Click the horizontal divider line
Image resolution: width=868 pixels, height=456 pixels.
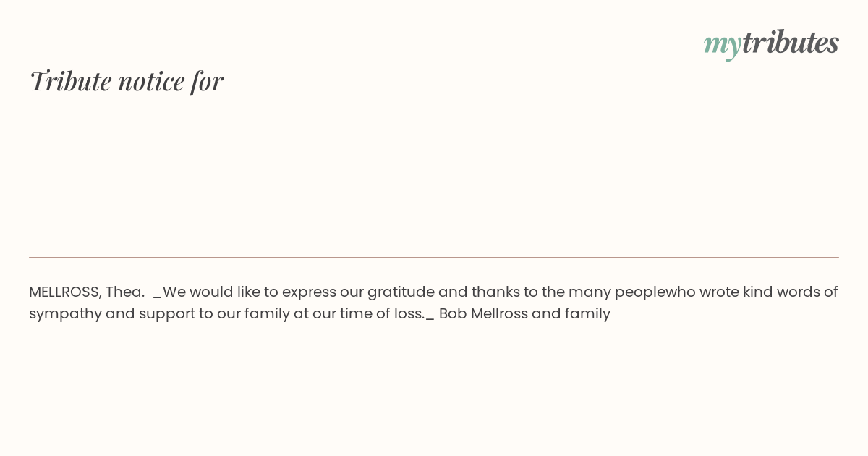pyautogui.click(x=434, y=257)
